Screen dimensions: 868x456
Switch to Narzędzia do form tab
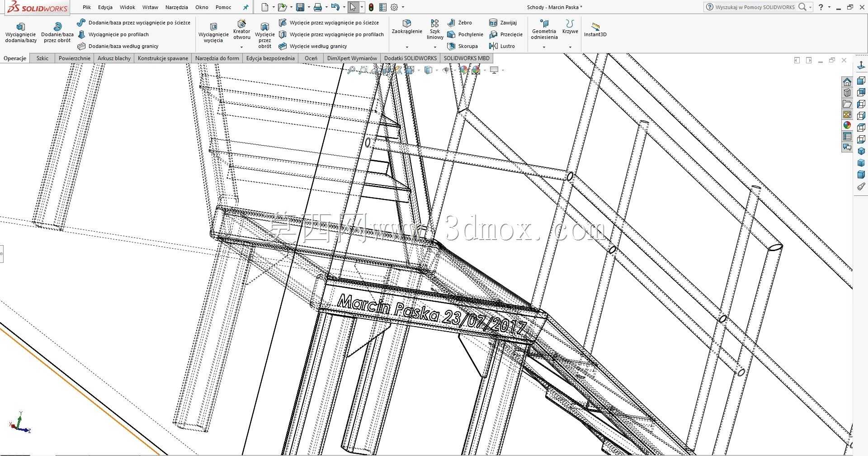tap(217, 58)
